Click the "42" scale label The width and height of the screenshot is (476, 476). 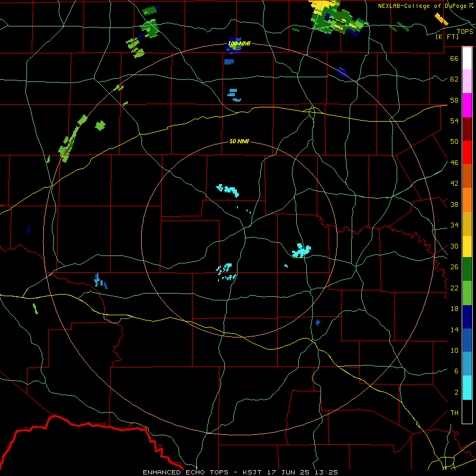(x=454, y=184)
